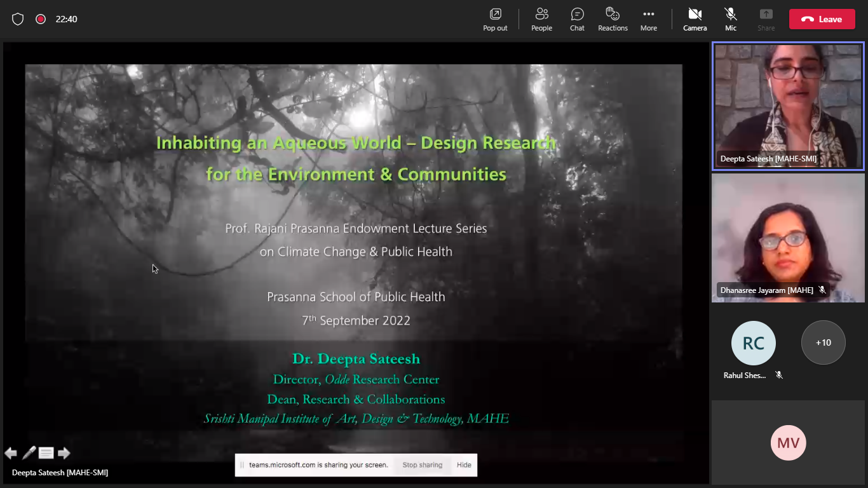
Task: Select Deepta Sateesh video tile
Action: (x=788, y=106)
